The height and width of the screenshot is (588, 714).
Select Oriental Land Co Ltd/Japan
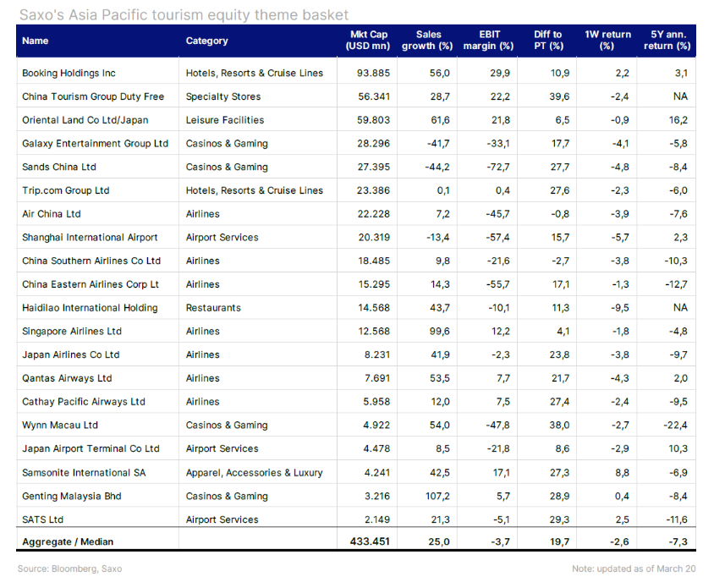coord(85,120)
